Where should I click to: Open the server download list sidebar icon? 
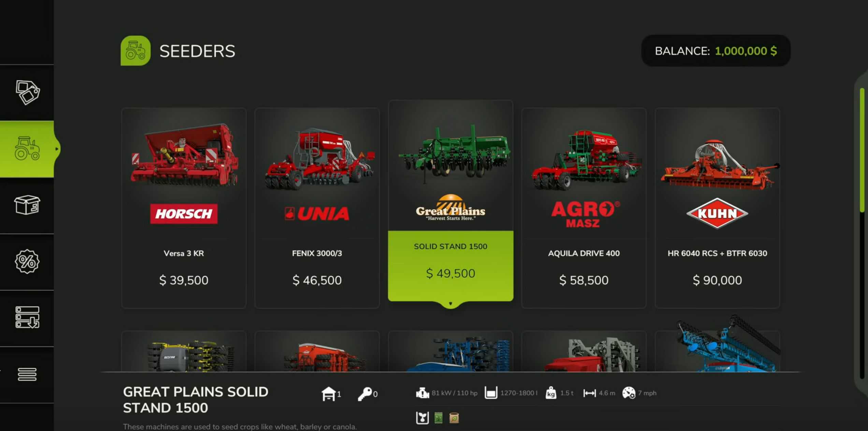[x=27, y=317]
